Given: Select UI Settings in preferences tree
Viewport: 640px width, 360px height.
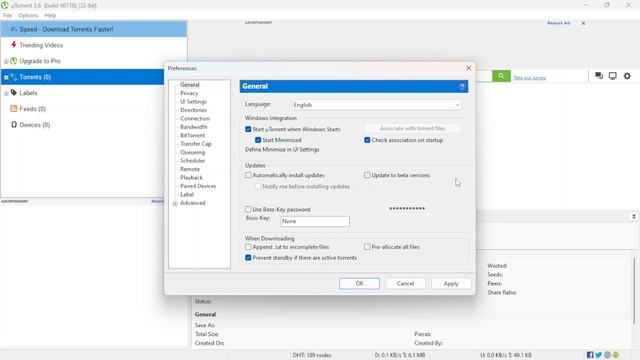Looking at the screenshot, I should [x=193, y=102].
